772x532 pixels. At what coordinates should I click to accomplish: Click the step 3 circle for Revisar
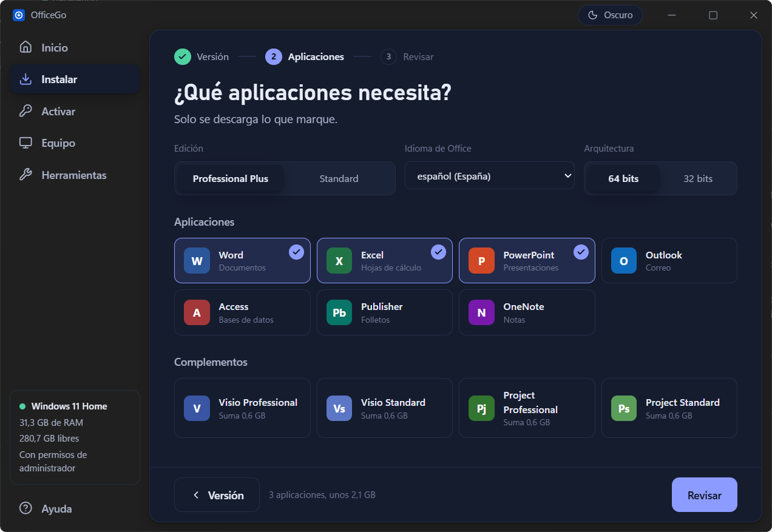[388, 56]
